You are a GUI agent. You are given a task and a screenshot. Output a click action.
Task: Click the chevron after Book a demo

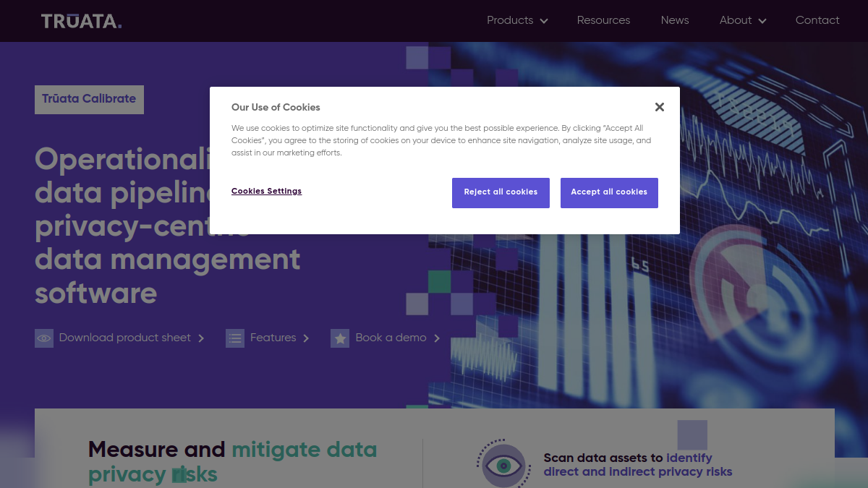[x=437, y=338]
